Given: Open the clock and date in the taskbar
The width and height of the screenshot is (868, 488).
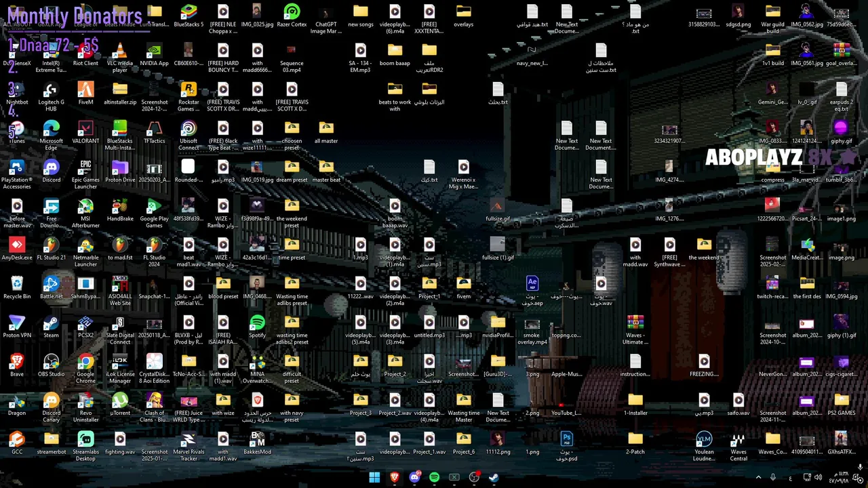Looking at the screenshot, I should click(839, 478).
